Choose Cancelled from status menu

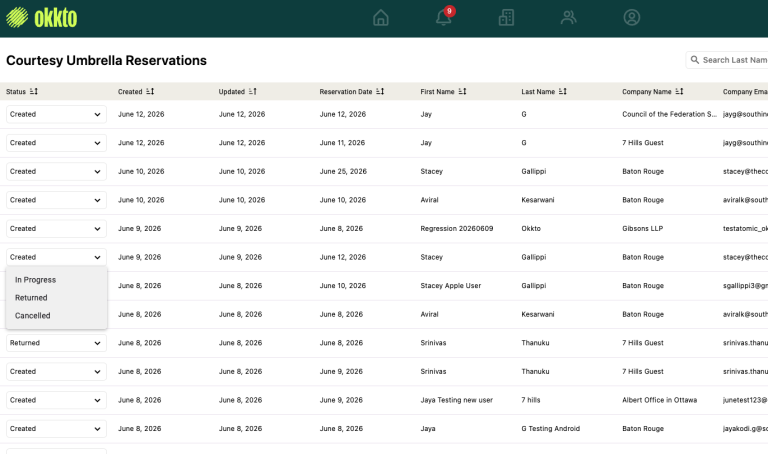(x=32, y=315)
